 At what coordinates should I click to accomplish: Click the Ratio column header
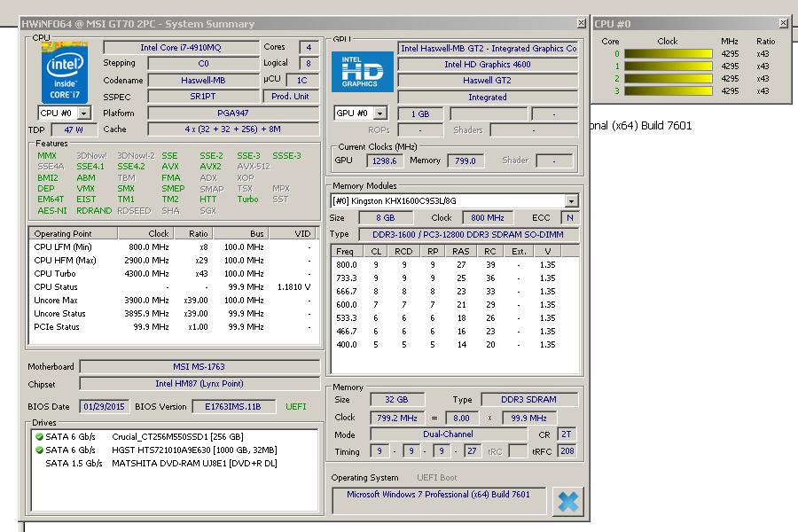(x=193, y=234)
